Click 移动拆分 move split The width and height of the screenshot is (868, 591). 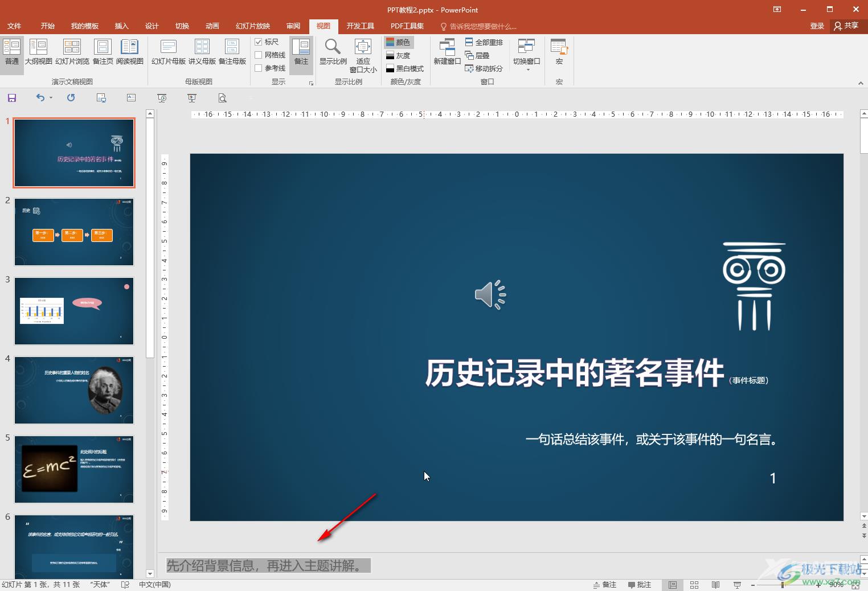tap(484, 68)
